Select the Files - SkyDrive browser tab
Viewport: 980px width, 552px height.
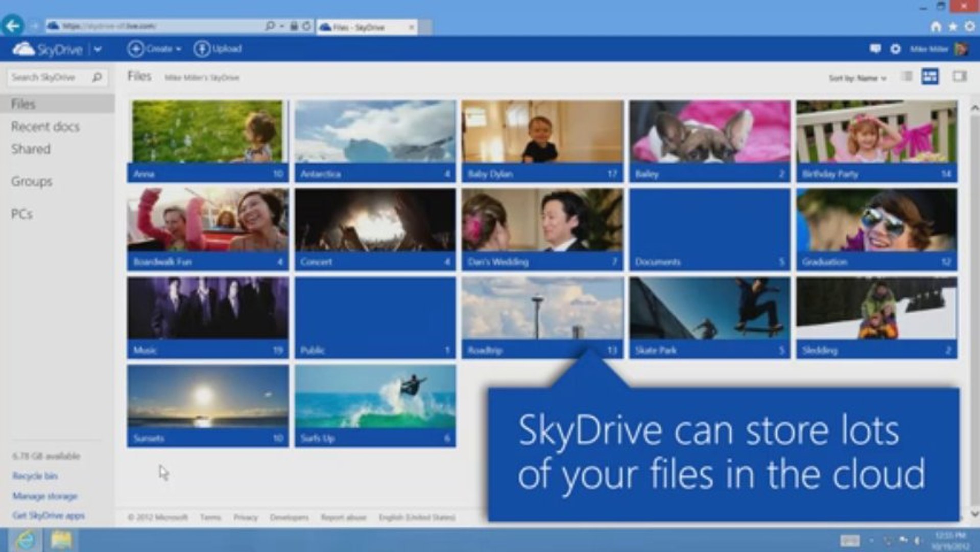(363, 27)
